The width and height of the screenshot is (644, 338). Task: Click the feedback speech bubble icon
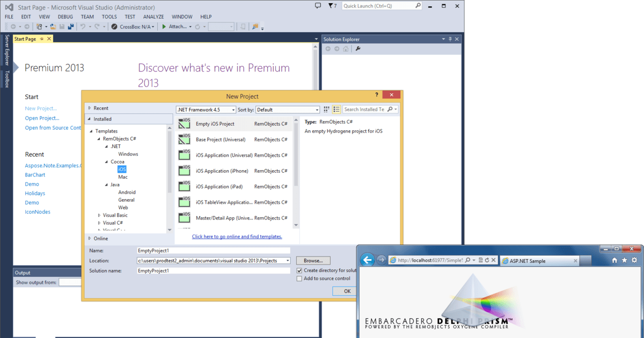pyautogui.click(x=318, y=6)
